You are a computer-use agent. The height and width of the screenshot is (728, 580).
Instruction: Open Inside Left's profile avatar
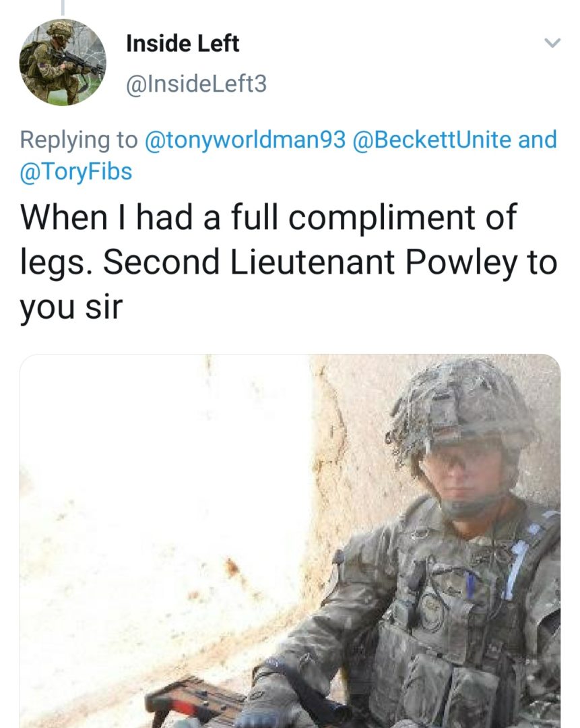63,62
